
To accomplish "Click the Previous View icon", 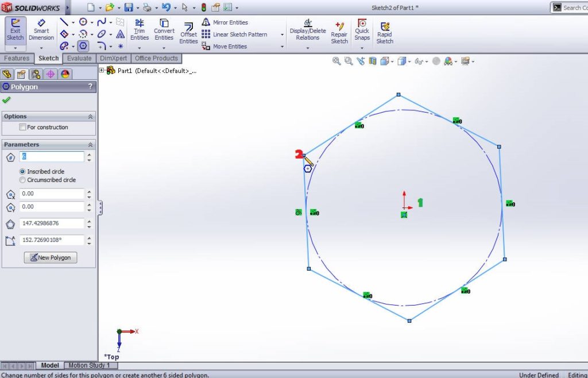I will point(361,61).
